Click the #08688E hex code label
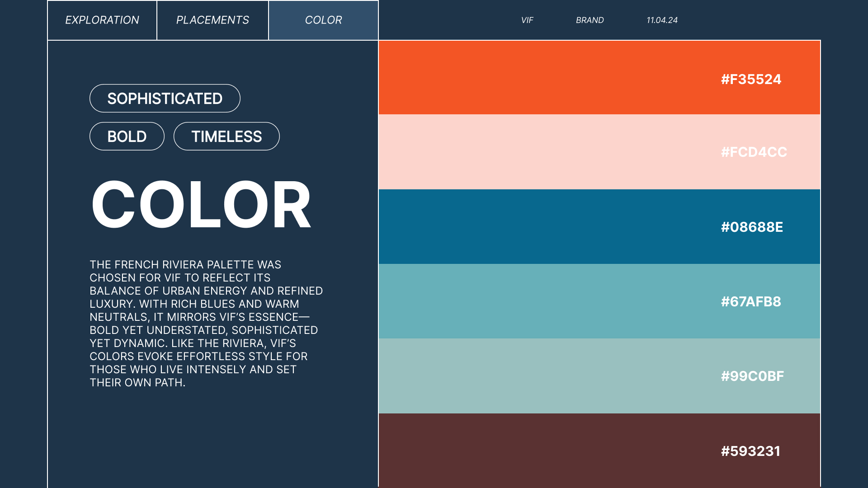868x488 pixels. point(752,227)
